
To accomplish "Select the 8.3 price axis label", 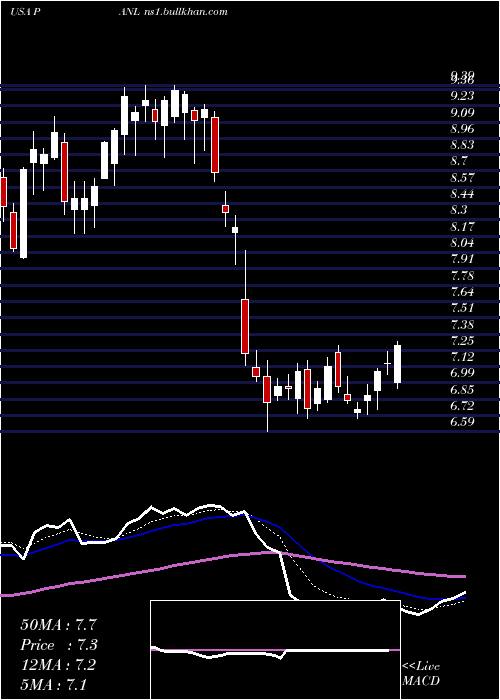I will point(459,210).
